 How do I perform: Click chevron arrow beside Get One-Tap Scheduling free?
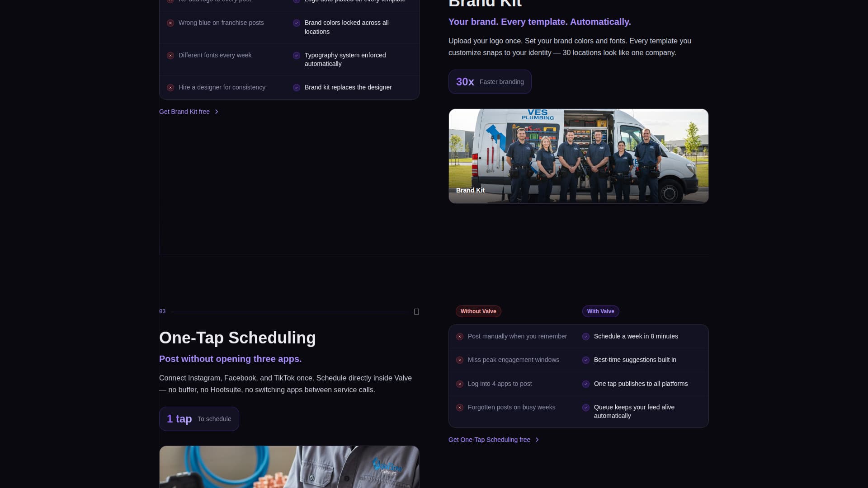coord(537,440)
